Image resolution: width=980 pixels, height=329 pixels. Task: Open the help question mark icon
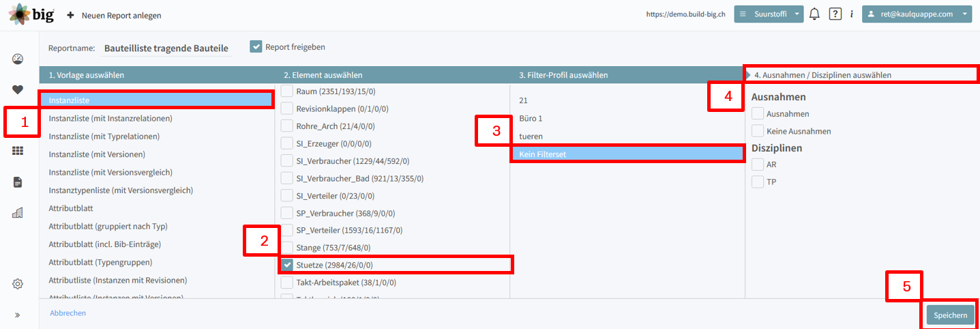point(835,14)
